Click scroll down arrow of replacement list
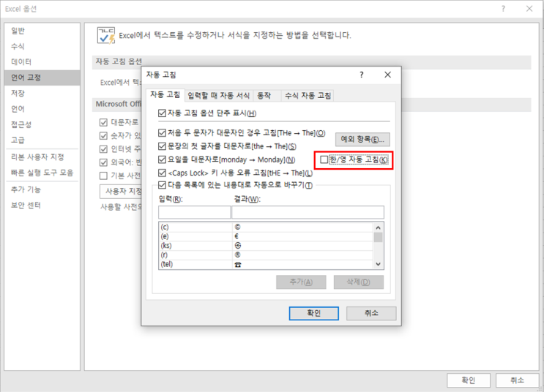Screen dimensions: 544x392 [378, 264]
